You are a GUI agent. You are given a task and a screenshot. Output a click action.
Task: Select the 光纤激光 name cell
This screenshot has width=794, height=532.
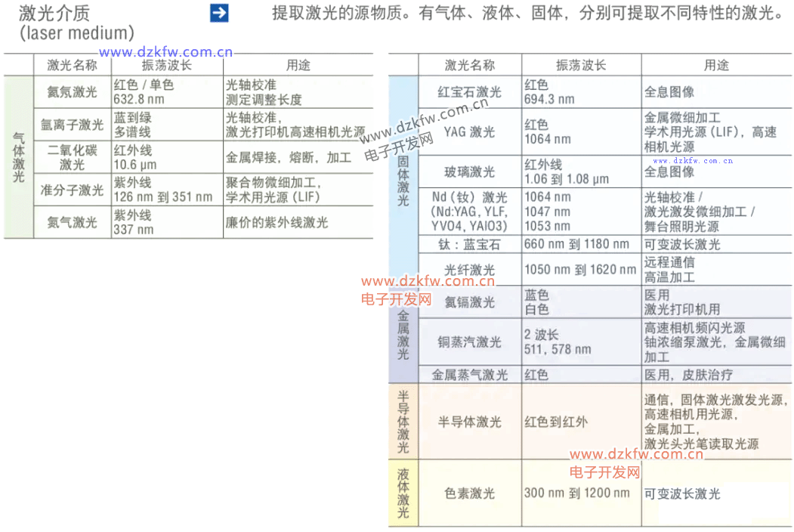point(469,270)
